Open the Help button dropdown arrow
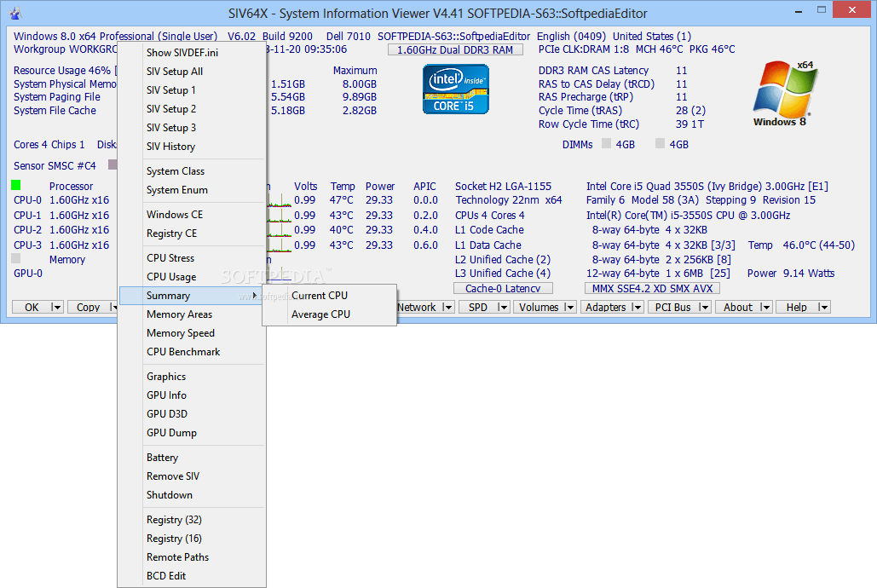 point(823,307)
